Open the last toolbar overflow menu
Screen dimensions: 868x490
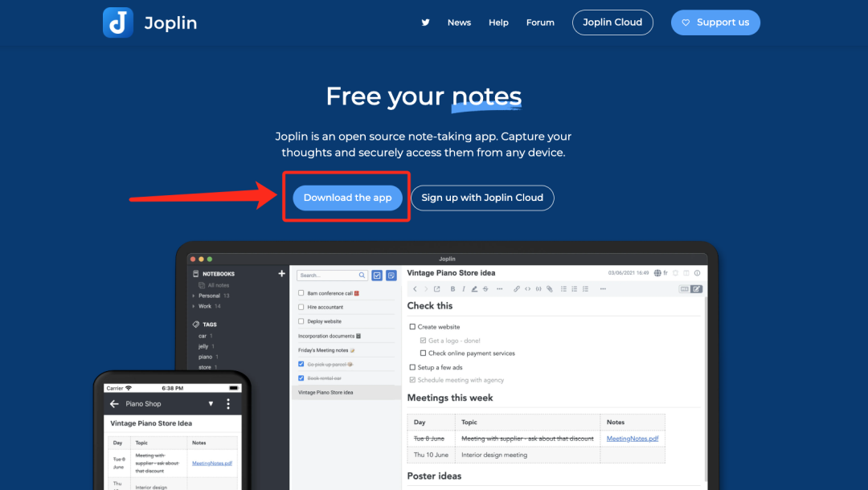pyautogui.click(x=603, y=288)
